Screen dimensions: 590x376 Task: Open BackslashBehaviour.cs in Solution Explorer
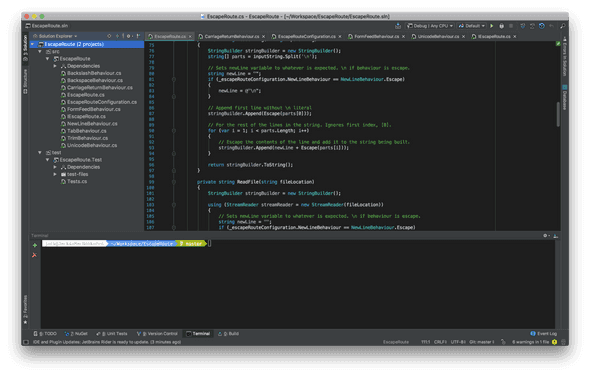point(91,73)
